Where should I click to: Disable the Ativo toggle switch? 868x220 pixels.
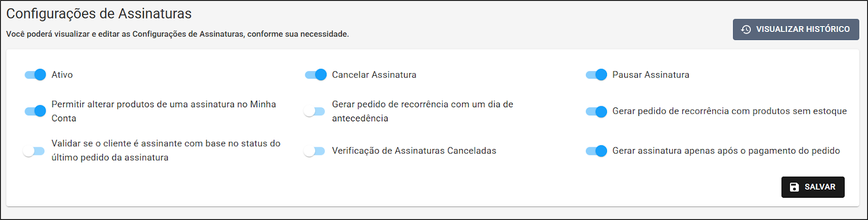[35, 75]
